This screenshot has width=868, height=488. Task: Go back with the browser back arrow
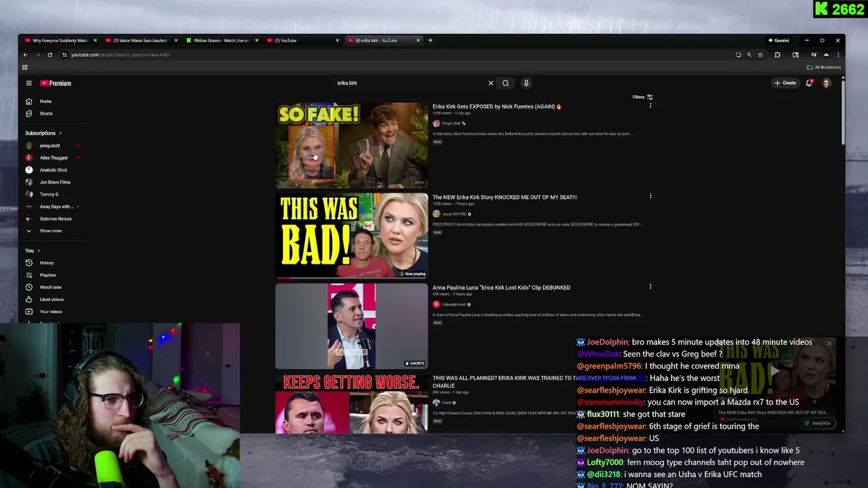26,55
